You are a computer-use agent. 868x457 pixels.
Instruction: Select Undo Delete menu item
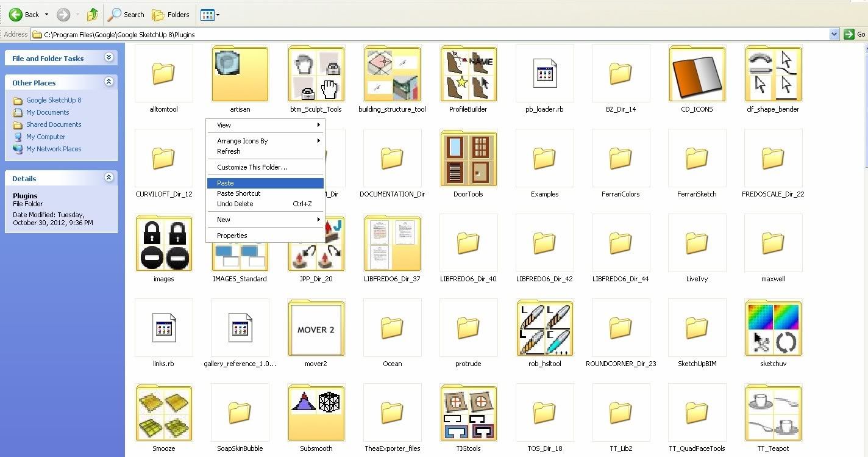pyautogui.click(x=265, y=204)
